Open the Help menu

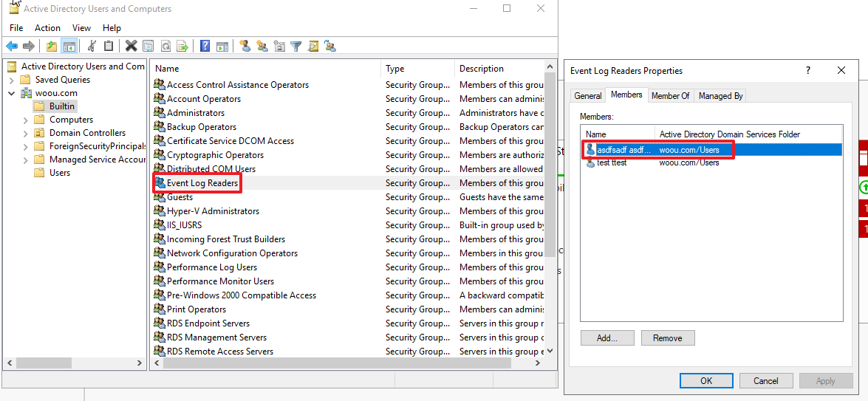tap(112, 27)
